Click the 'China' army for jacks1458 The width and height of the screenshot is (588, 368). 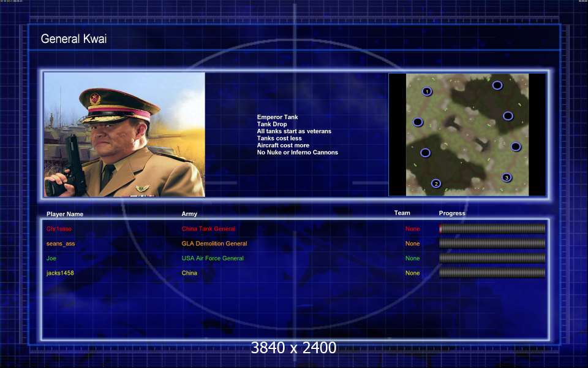(189, 273)
